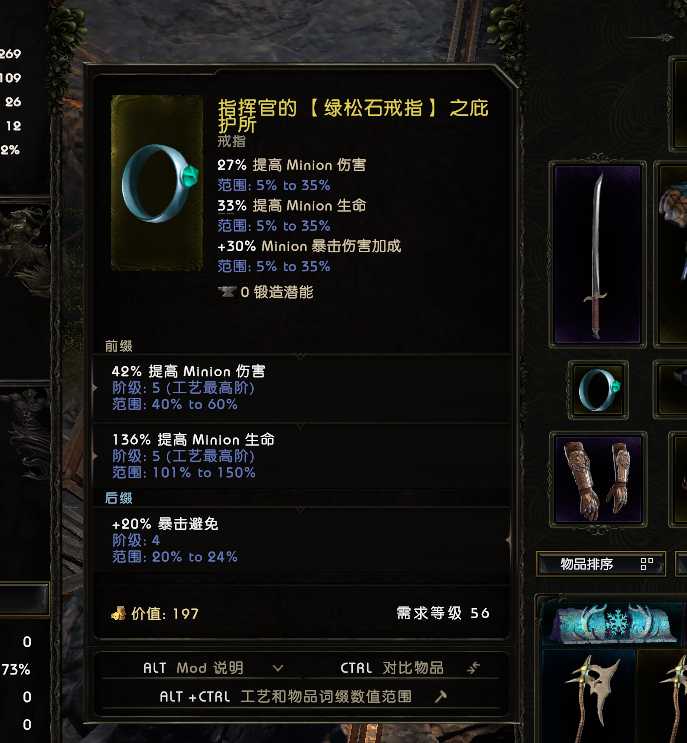Click the grid icon beside 物品排序
Image resolution: width=687 pixels, height=743 pixels.
[647, 563]
